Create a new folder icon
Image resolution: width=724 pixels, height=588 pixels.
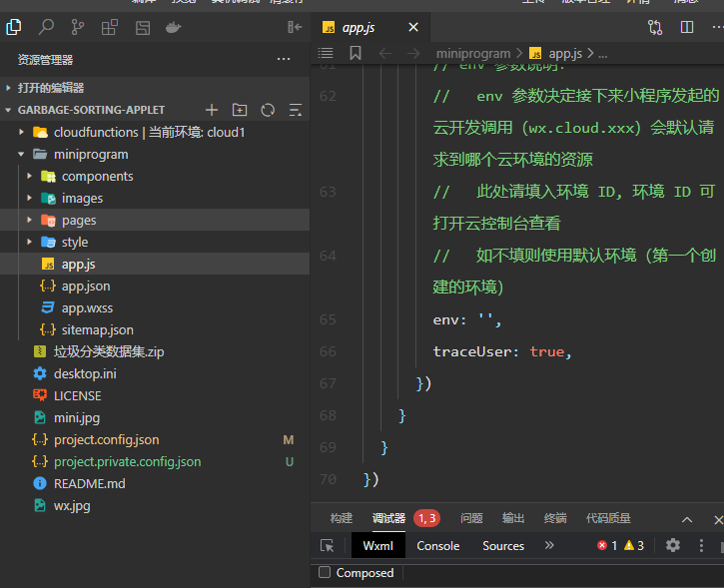tap(240, 110)
